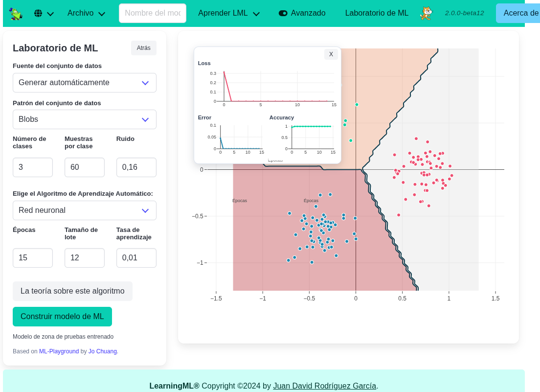The height and width of the screenshot is (392, 540).
Task: Click the Nombre del modelo input field
Action: (x=152, y=13)
